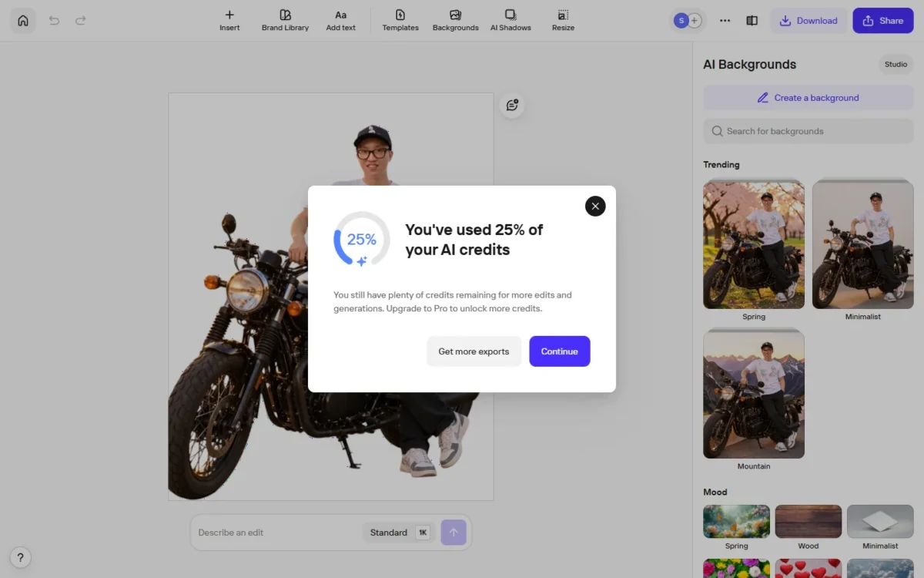Click the S user avatar
This screenshot has width=924, height=578.
tap(680, 21)
